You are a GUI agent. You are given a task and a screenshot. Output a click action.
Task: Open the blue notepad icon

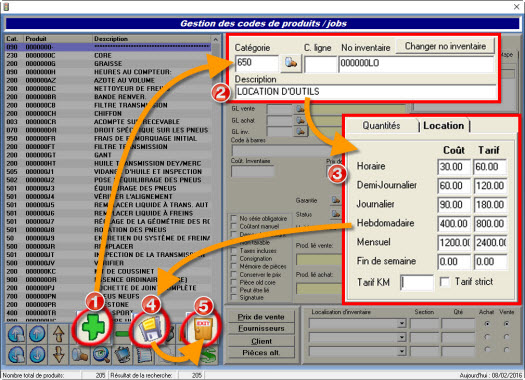pos(144,355)
